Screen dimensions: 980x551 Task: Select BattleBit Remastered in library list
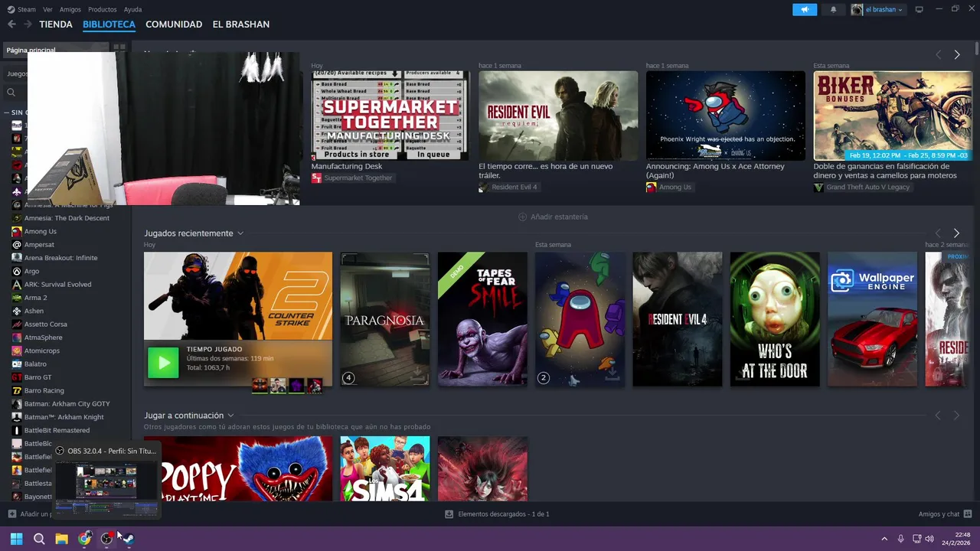(57, 430)
